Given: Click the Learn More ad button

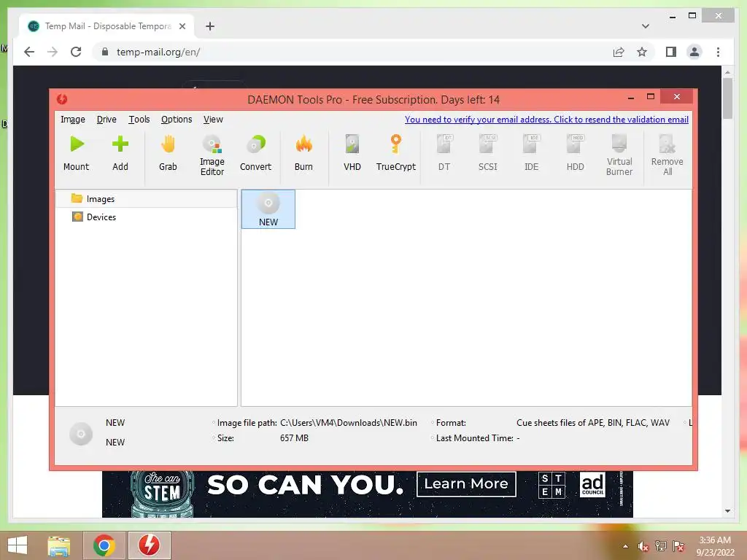Looking at the screenshot, I should pyautogui.click(x=466, y=484).
